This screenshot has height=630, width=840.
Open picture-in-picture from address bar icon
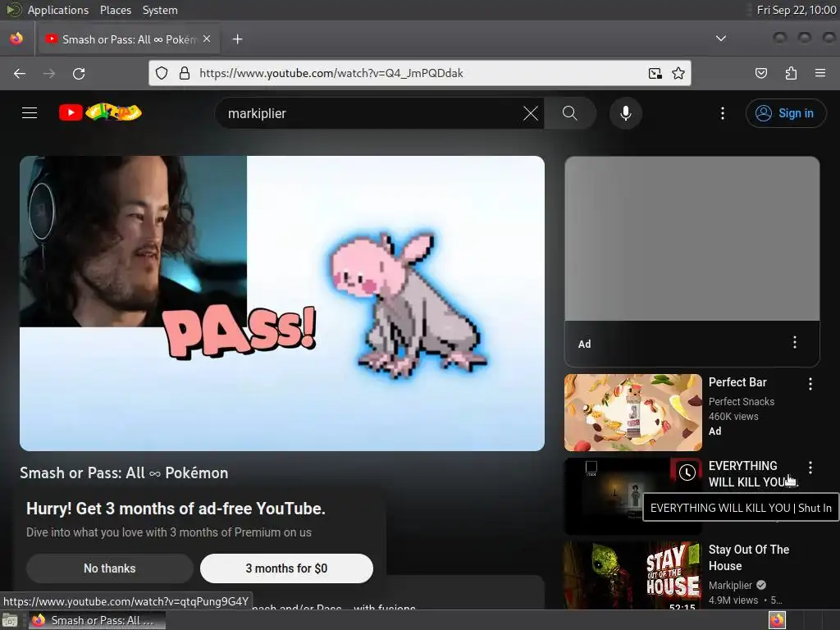pos(655,73)
